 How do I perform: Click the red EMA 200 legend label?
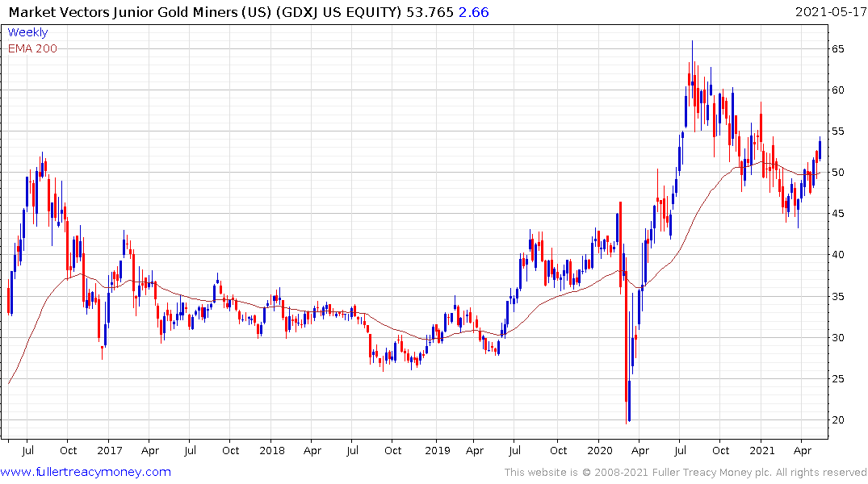[32, 48]
